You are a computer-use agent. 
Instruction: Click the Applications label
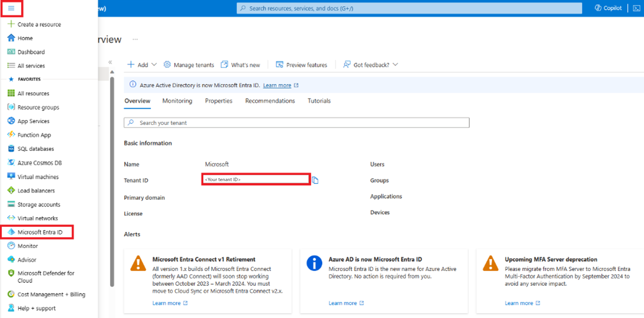coord(386,196)
